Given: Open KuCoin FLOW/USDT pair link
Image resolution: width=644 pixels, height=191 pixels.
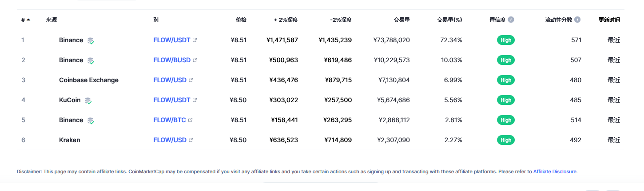Looking at the screenshot, I should point(172,100).
